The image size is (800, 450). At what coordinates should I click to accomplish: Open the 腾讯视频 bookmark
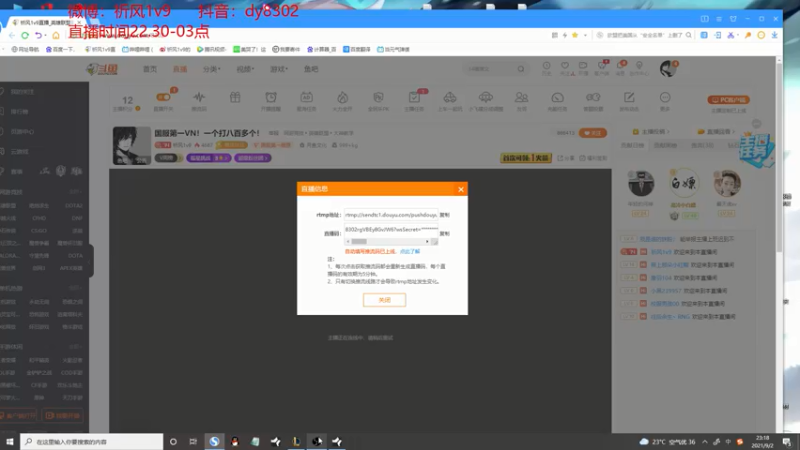[x=211, y=49]
